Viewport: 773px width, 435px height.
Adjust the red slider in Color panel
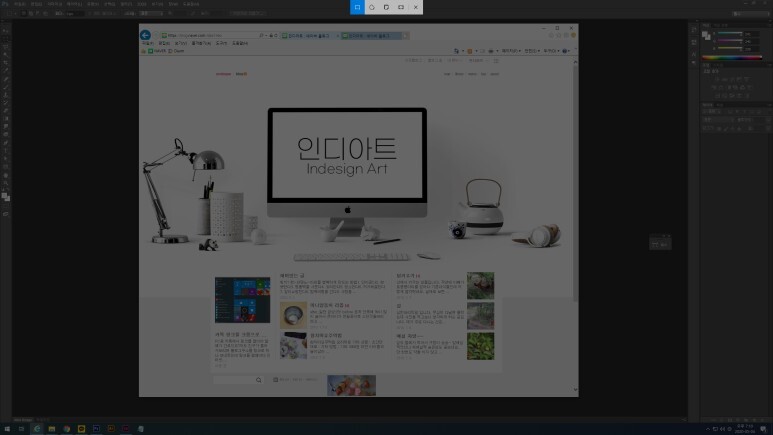pos(730,34)
